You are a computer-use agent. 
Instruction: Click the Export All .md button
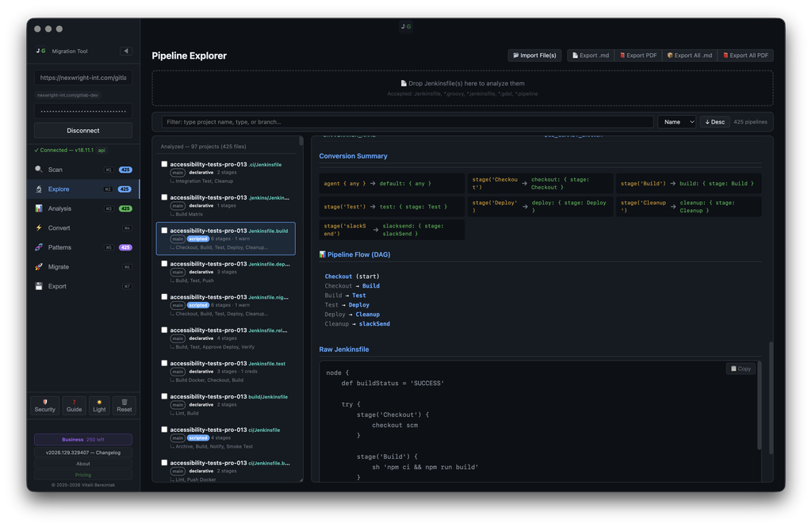click(x=689, y=55)
